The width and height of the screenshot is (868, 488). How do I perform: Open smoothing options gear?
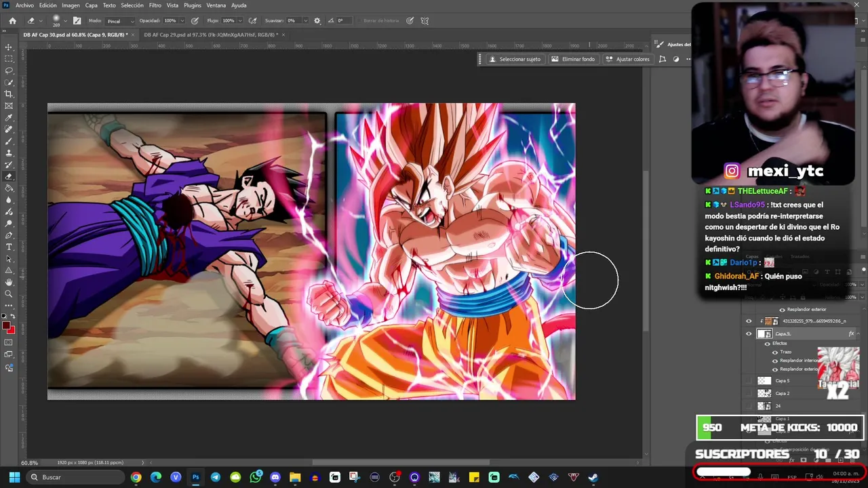pyautogui.click(x=317, y=21)
